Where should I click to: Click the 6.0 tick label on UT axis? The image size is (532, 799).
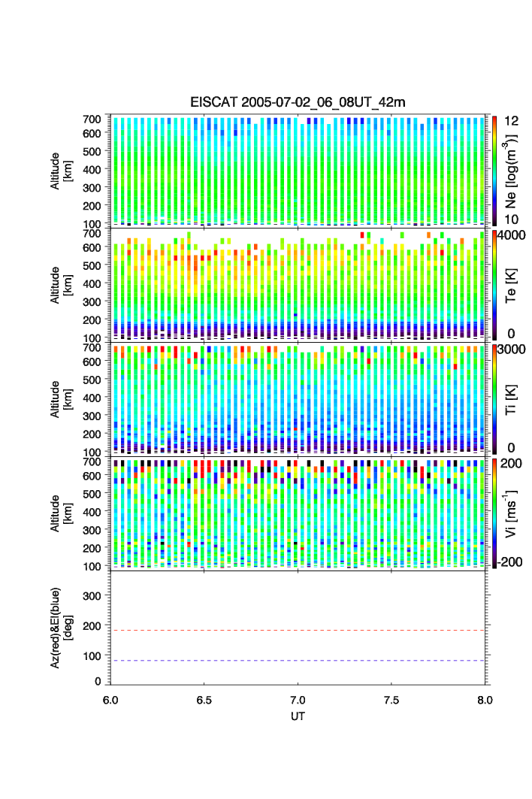(x=110, y=699)
